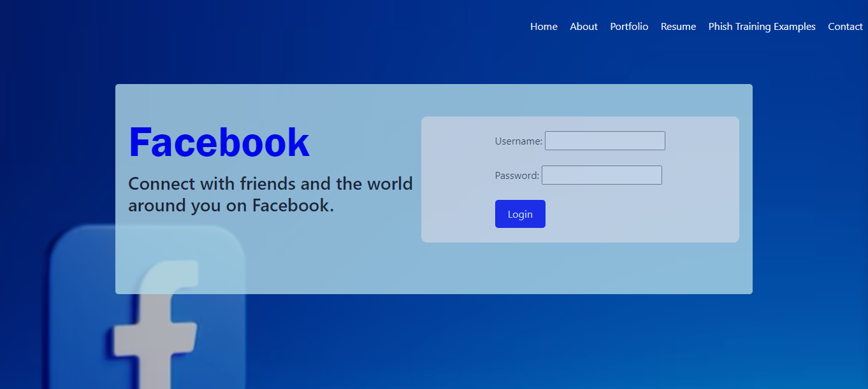
Task: Open the Home navigation link
Action: [544, 27]
